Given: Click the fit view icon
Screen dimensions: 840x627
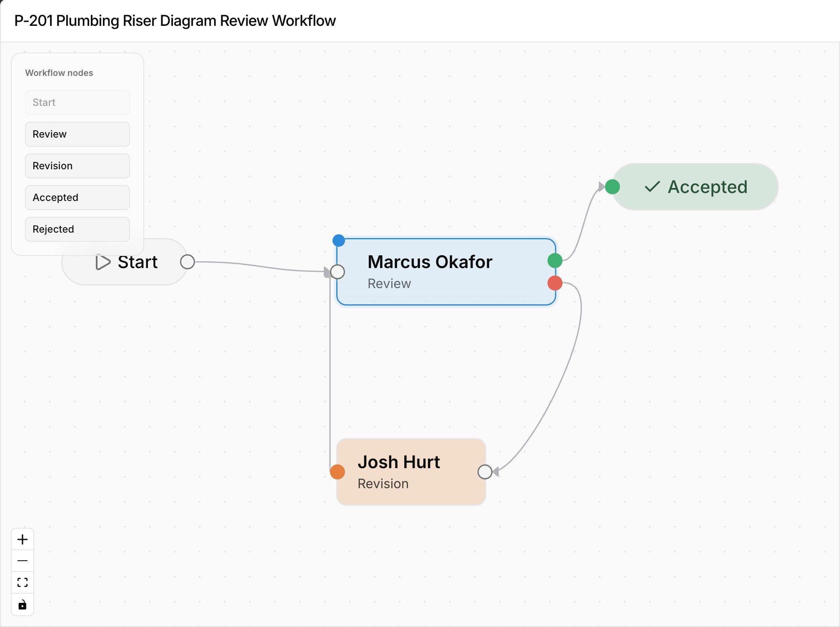Looking at the screenshot, I should click(x=22, y=583).
